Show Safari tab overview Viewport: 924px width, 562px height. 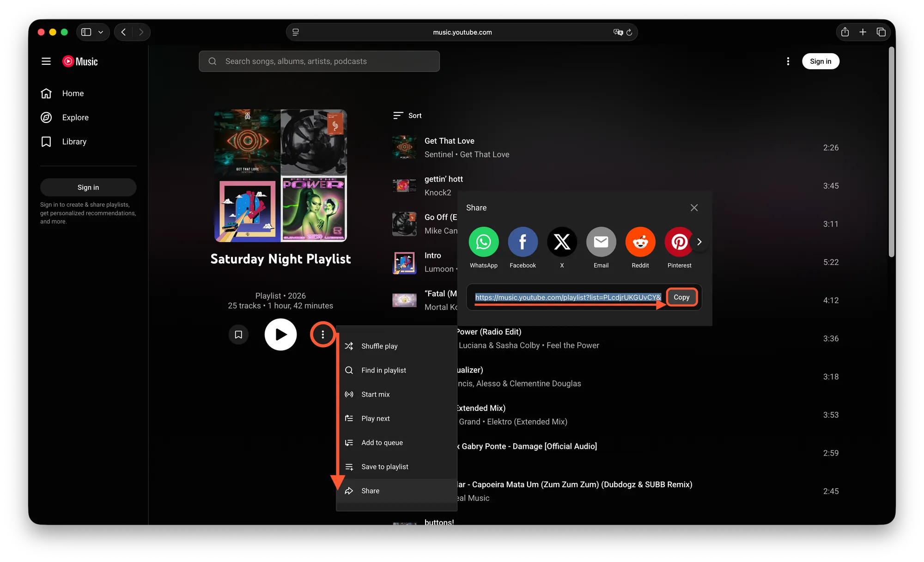881,32
